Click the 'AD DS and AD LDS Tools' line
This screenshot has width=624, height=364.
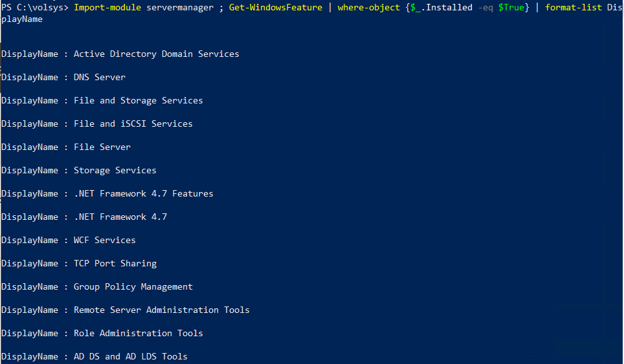tap(130, 357)
